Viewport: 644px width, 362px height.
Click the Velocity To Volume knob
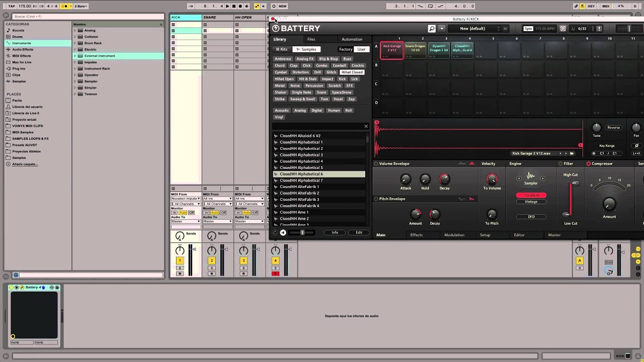click(x=492, y=179)
